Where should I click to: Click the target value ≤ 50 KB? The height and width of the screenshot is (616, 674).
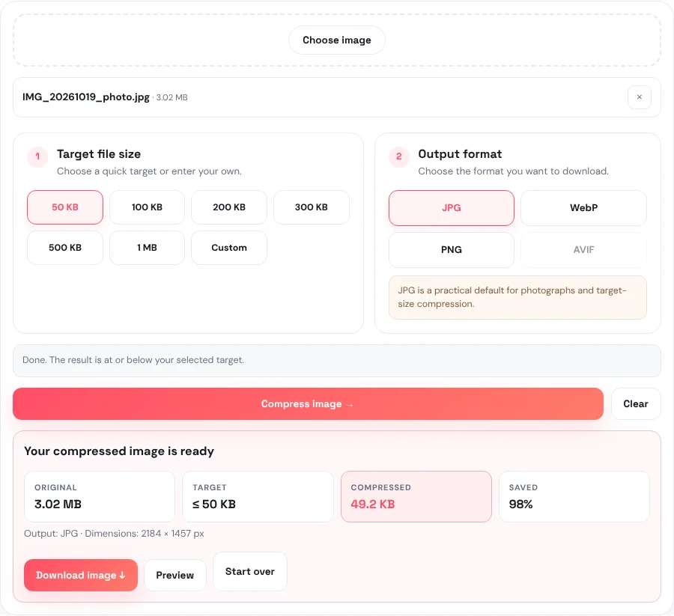pos(214,504)
